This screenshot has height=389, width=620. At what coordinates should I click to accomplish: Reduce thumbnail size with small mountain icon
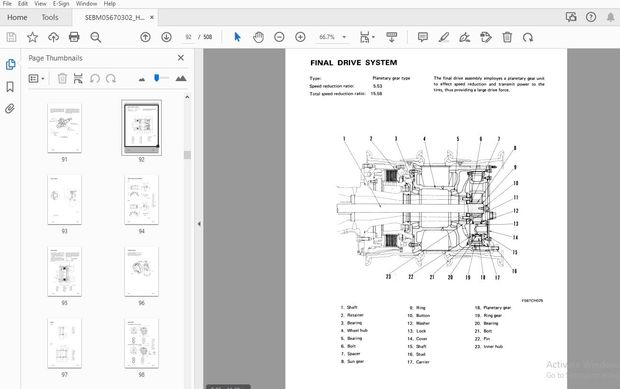point(142,79)
